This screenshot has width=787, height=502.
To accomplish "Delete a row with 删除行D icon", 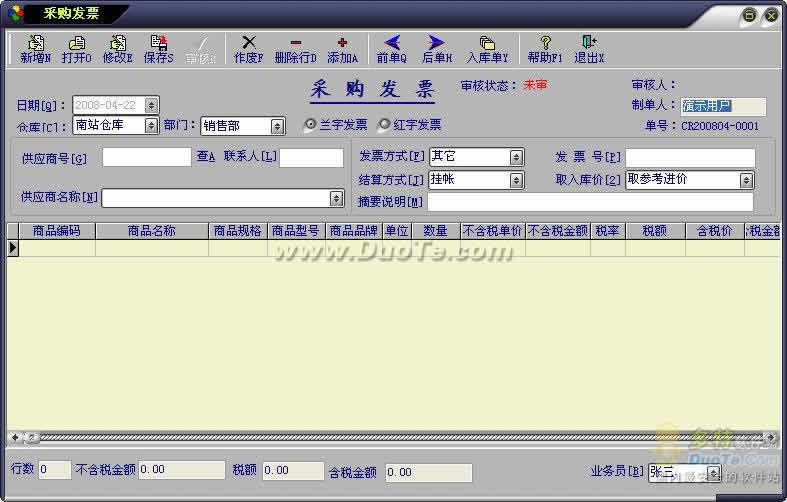I will (296, 50).
